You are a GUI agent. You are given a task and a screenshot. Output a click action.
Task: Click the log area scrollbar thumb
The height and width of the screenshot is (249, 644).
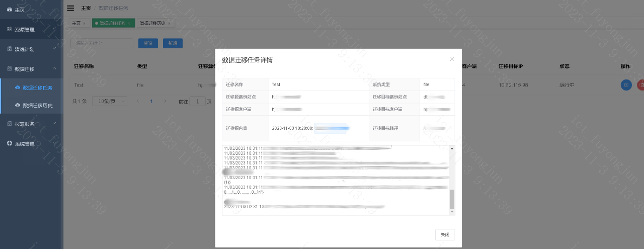(x=452, y=200)
